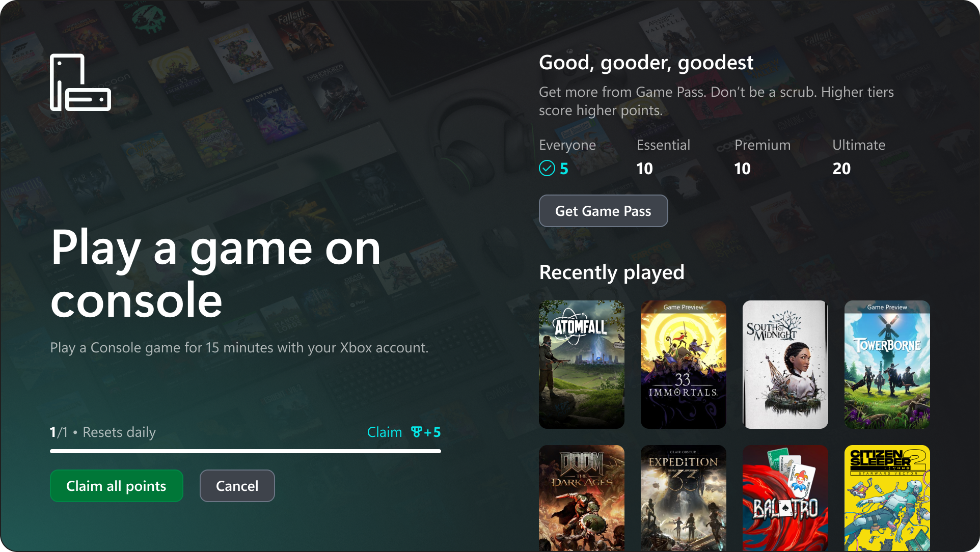
Task: Select the Essential tier label
Action: point(663,145)
